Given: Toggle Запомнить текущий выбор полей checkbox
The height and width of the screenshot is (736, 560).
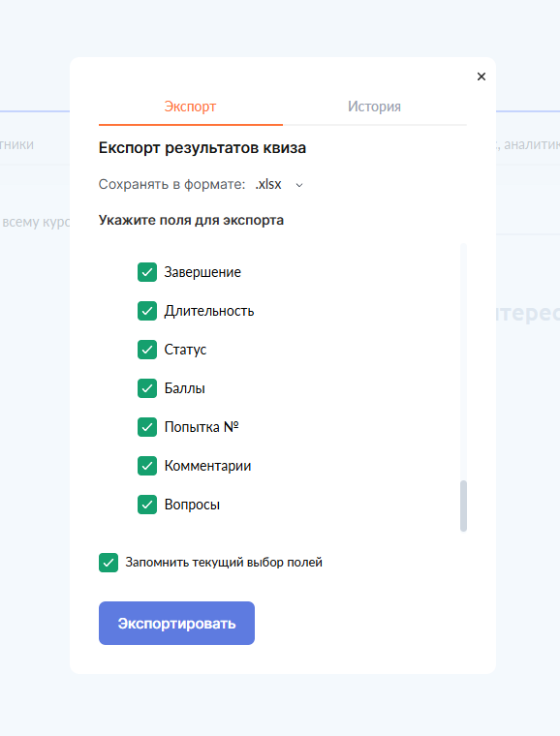Looking at the screenshot, I should click(109, 563).
